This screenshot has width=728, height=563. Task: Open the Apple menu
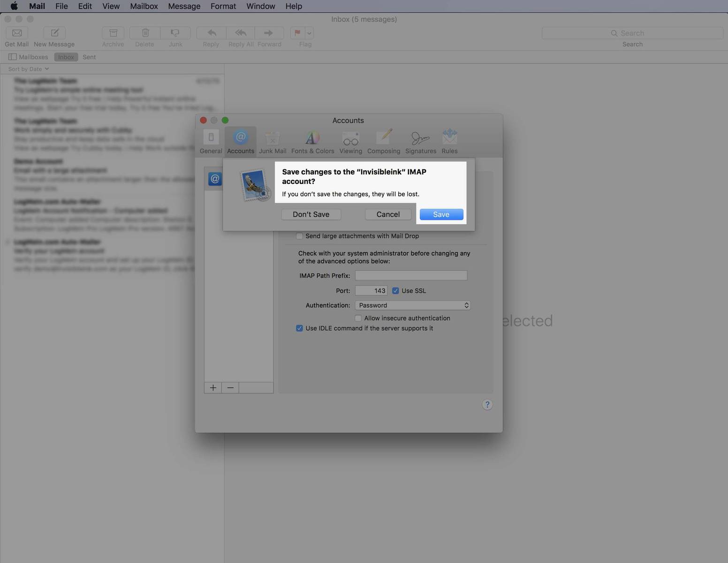tap(14, 6)
